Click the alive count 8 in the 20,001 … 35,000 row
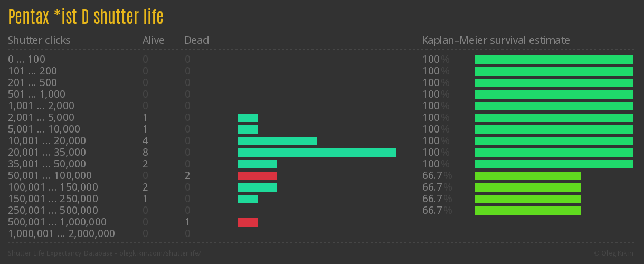Viewport: 644px width, 264px height. [145, 153]
